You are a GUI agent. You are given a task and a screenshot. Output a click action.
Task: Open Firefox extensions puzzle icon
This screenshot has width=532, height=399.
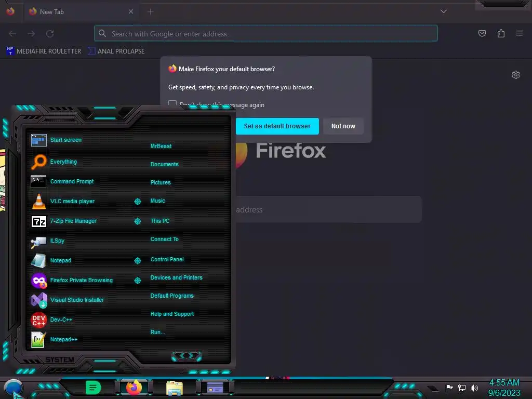[501, 33]
